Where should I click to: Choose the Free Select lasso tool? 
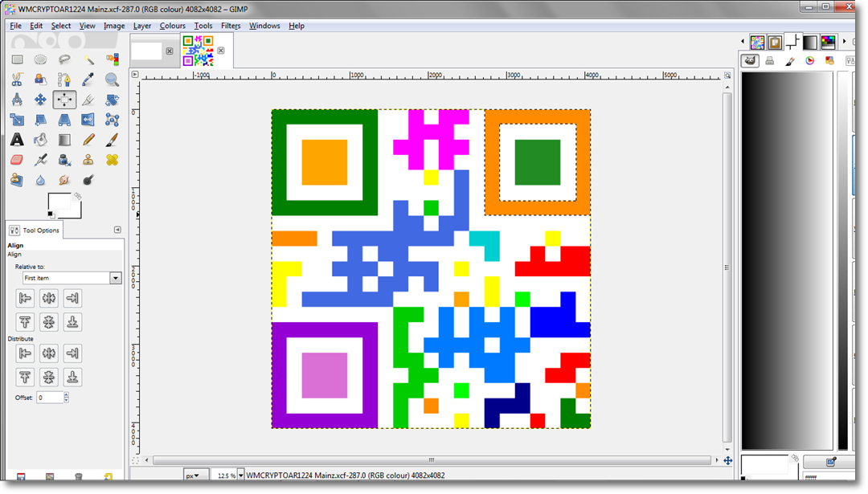pyautogui.click(x=64, y=59)
